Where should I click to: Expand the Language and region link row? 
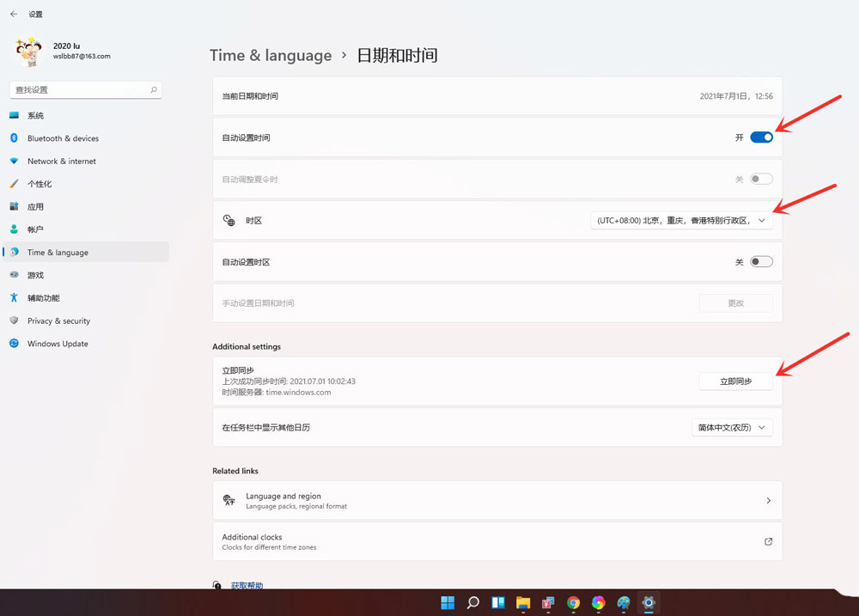(x=497, y=499)
